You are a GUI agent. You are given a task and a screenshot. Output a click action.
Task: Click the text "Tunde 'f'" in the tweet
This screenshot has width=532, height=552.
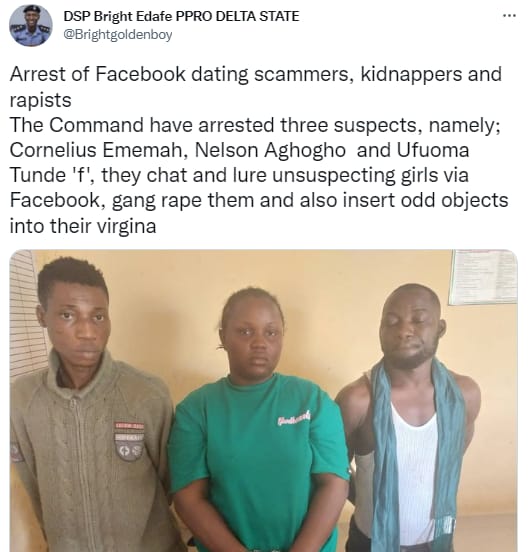[50, 175]
